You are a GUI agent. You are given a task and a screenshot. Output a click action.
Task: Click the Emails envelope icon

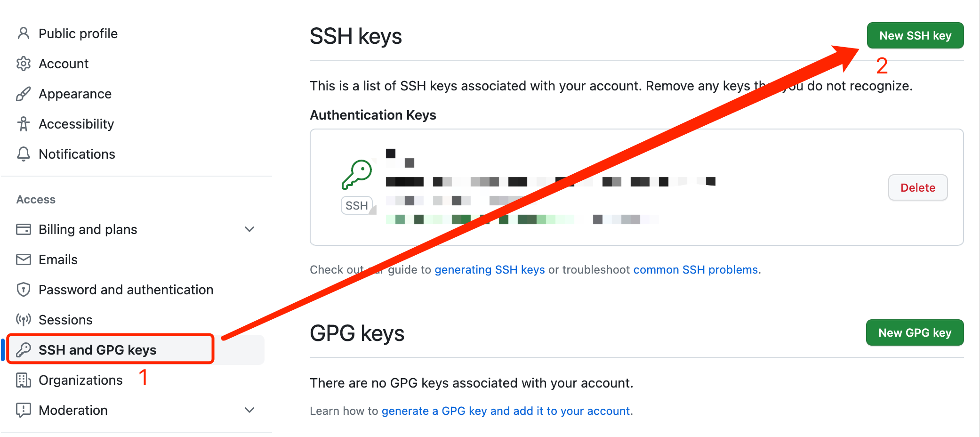[23, 259]
